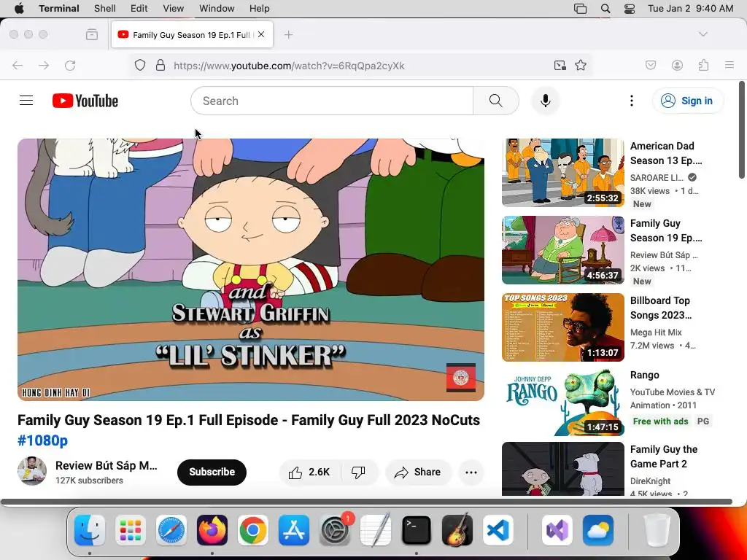Reload the page with refresh icon
The height and width of the screenshot is (560, 747).
point(70,65)
